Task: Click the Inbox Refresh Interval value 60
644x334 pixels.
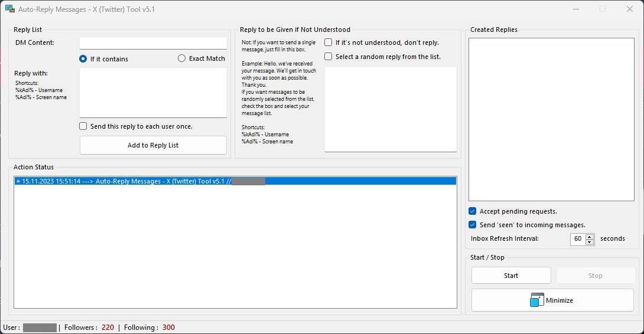Action: click(578, 239)
